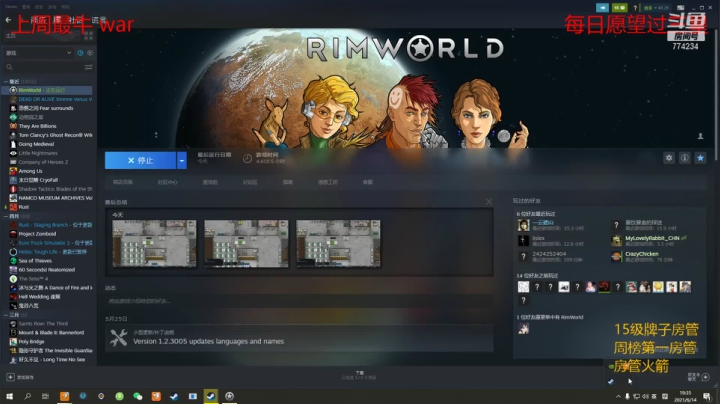720x404 pixels.
Task: Open friends and chat plus icon
Action: pos(706,377)
